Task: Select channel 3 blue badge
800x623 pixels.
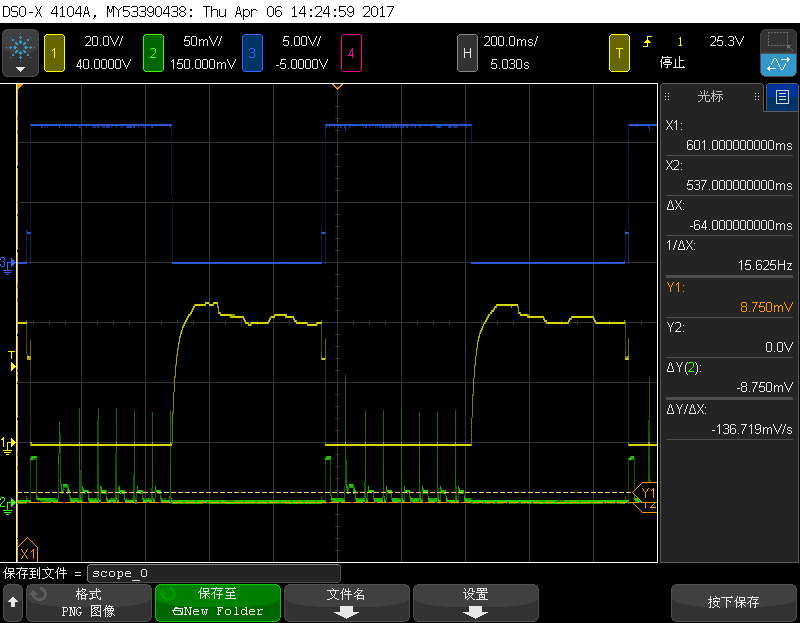Action: (x=252, y=53)
